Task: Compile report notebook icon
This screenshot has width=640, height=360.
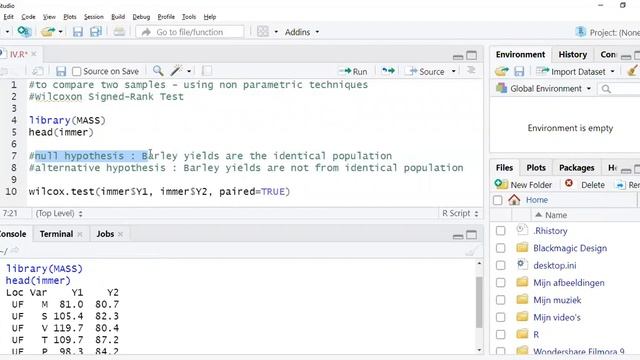Action: click(207, 71)
